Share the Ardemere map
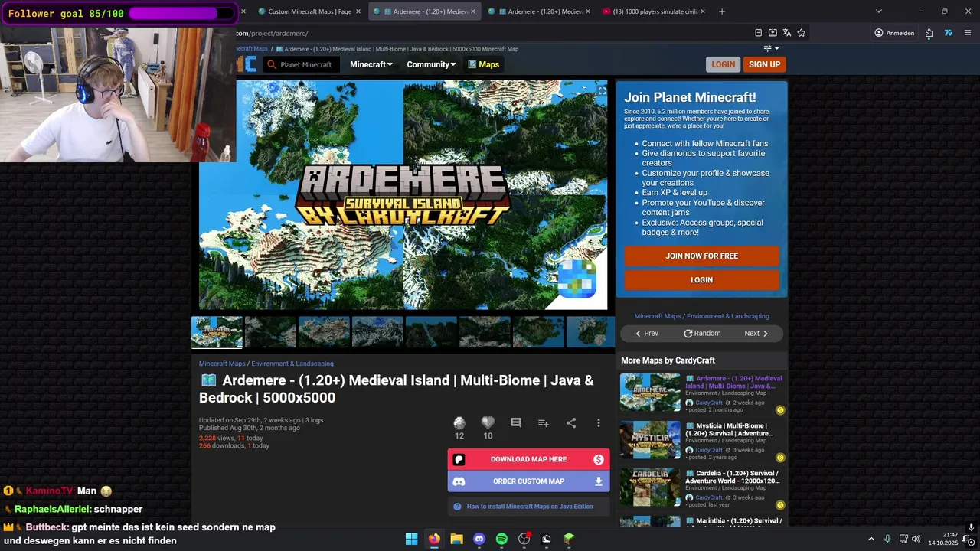 571,422
